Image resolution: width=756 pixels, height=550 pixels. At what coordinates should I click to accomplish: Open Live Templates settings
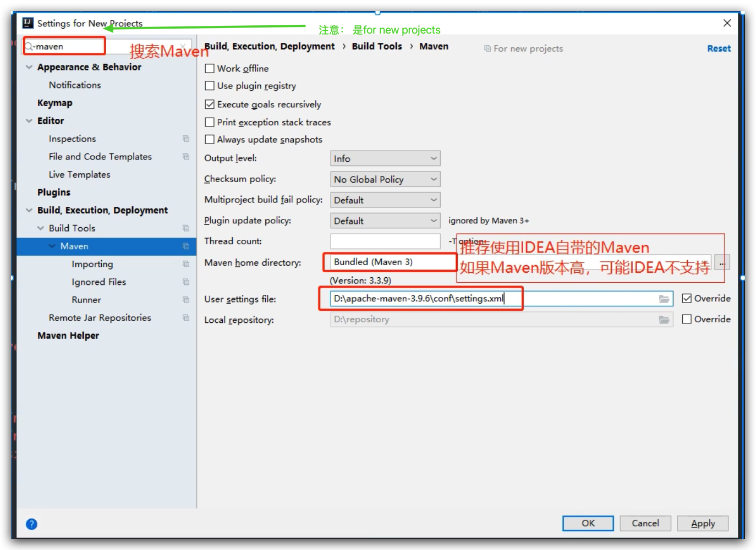click(79, 174)
